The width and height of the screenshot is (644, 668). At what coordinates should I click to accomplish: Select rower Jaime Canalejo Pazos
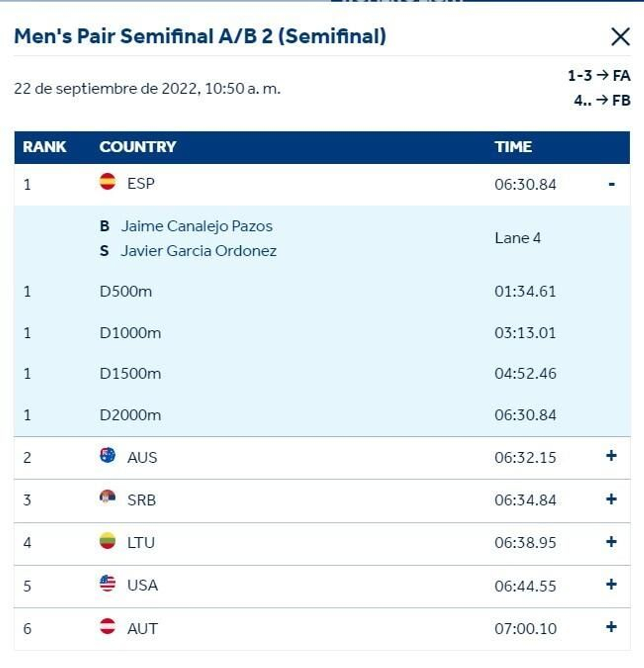[196, 226]
